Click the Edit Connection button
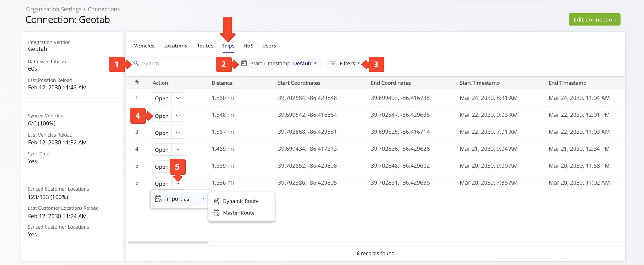Viewport: 644px width, 265px height. coord(594,19)
